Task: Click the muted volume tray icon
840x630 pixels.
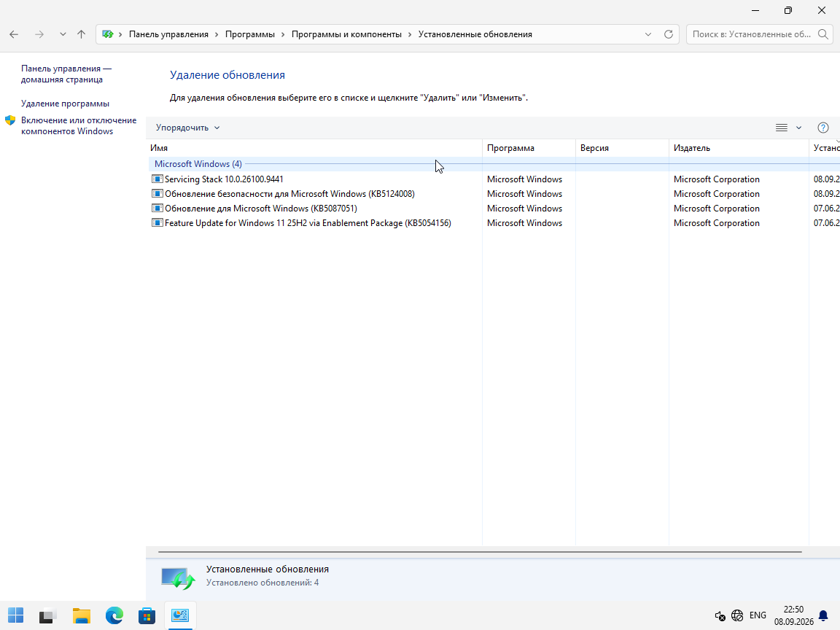Action: 720,615
